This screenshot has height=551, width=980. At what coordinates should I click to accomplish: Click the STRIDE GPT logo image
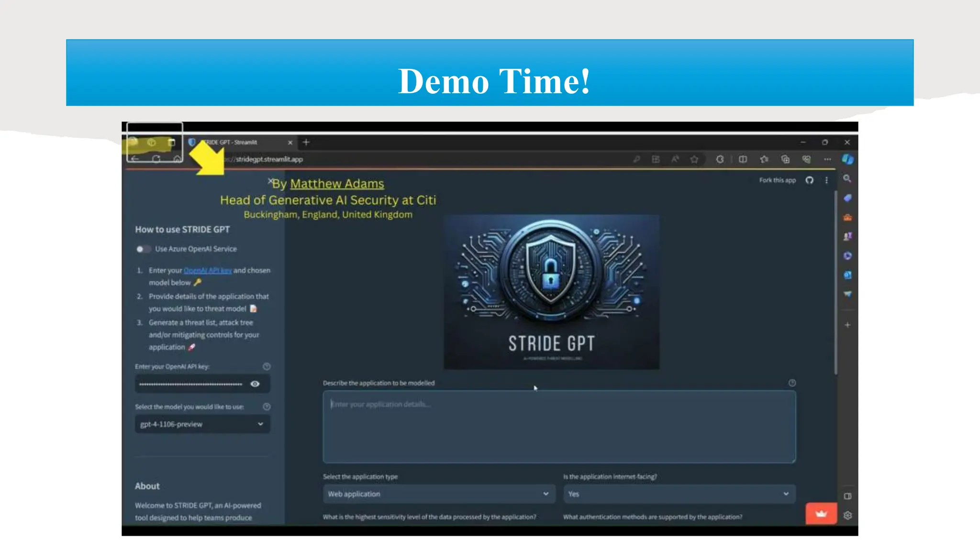[551, 292]
